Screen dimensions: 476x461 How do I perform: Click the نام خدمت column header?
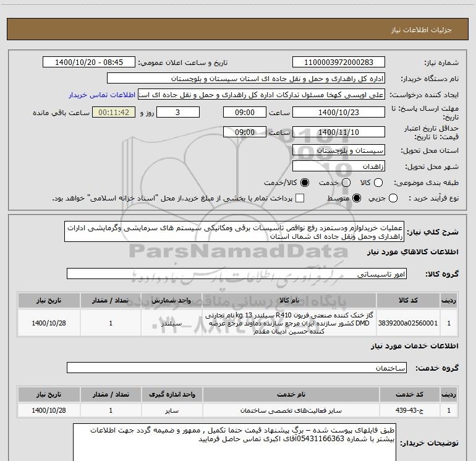pyautogui.click(x=291, y=394)
